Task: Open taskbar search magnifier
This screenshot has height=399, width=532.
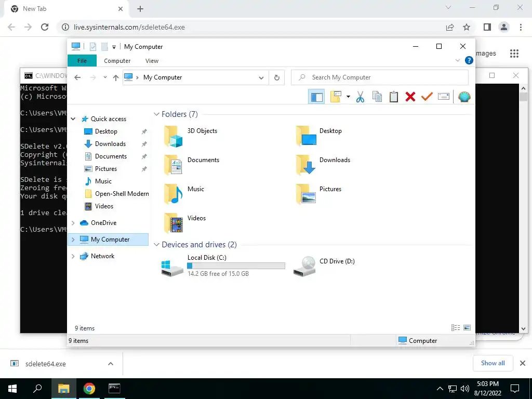Action: pyautogui.click(x=37, y=389)
